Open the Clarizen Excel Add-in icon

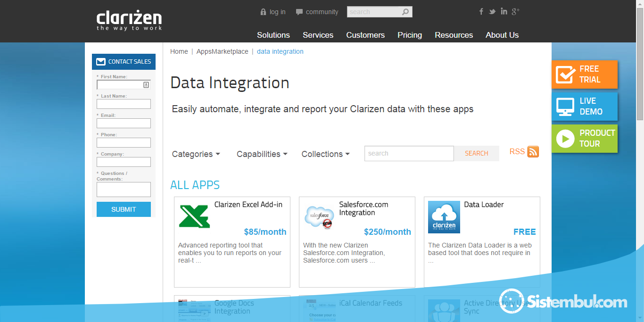194,217
